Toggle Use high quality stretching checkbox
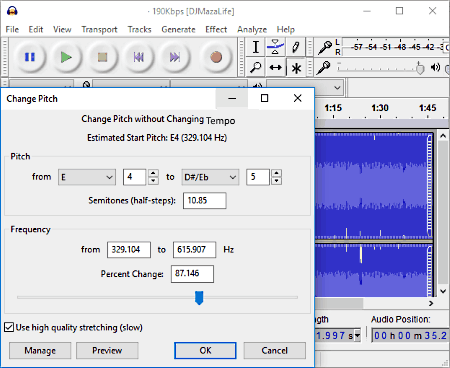 pyautogui.click(x=9, y=327)
